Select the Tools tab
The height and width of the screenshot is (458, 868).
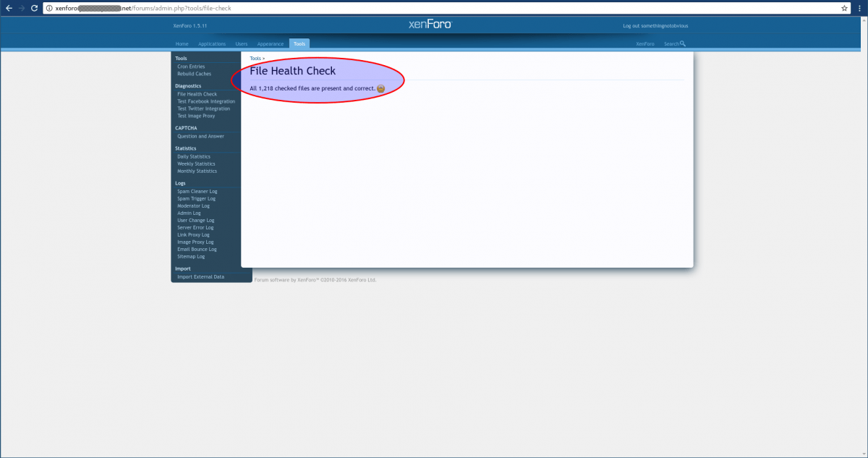point(299,43)
